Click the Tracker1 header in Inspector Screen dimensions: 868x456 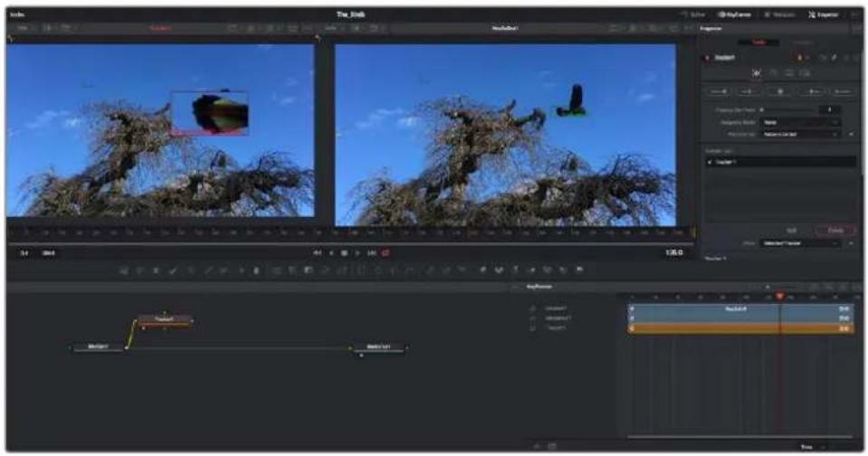[725, 58]
